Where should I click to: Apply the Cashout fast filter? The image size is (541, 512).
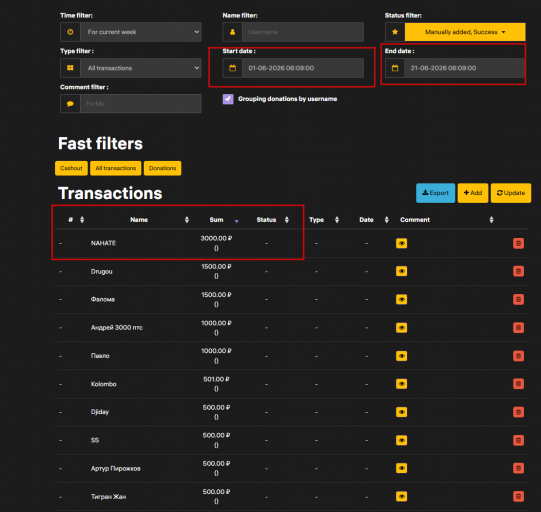pos(71,168)
